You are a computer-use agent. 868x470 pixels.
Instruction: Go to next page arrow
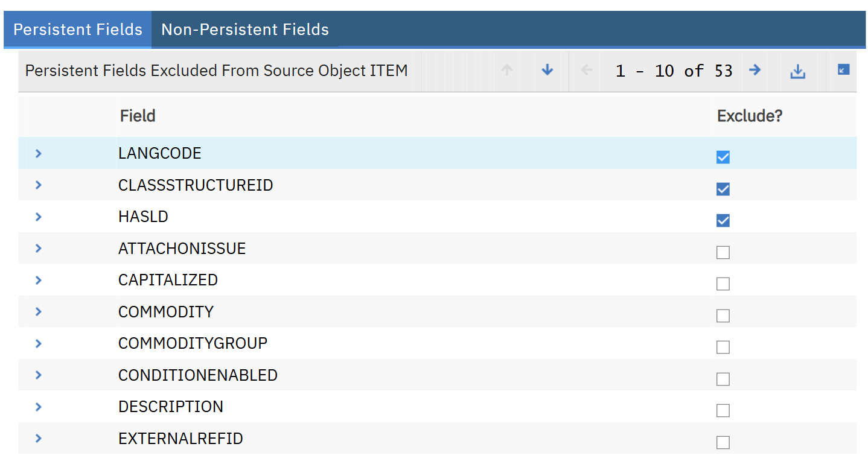click(755, 71)
